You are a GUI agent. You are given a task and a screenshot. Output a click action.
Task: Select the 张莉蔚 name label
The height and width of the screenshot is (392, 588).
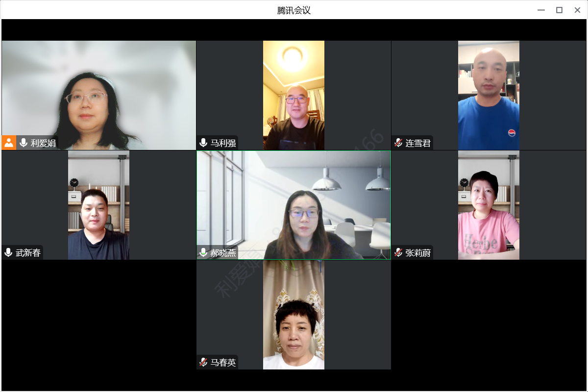click(x=418, y=253)
